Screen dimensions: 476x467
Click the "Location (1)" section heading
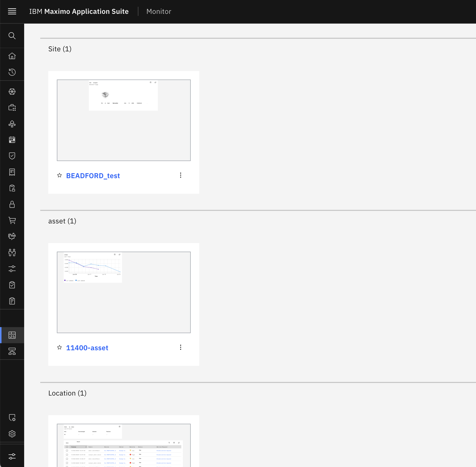[x=67, y=393]
